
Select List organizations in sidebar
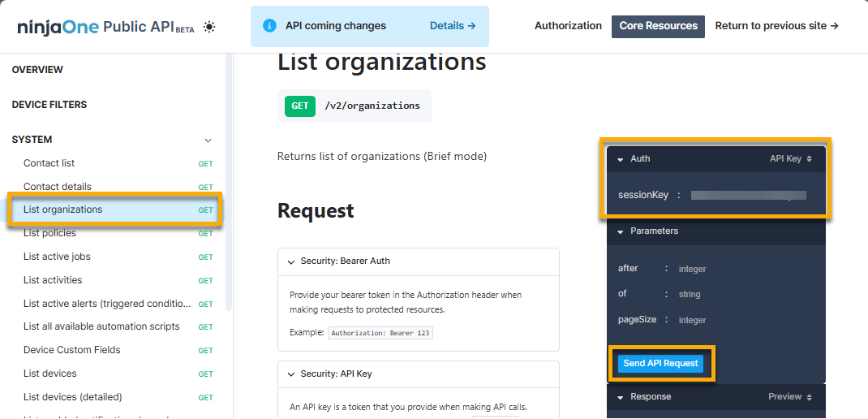115,209
